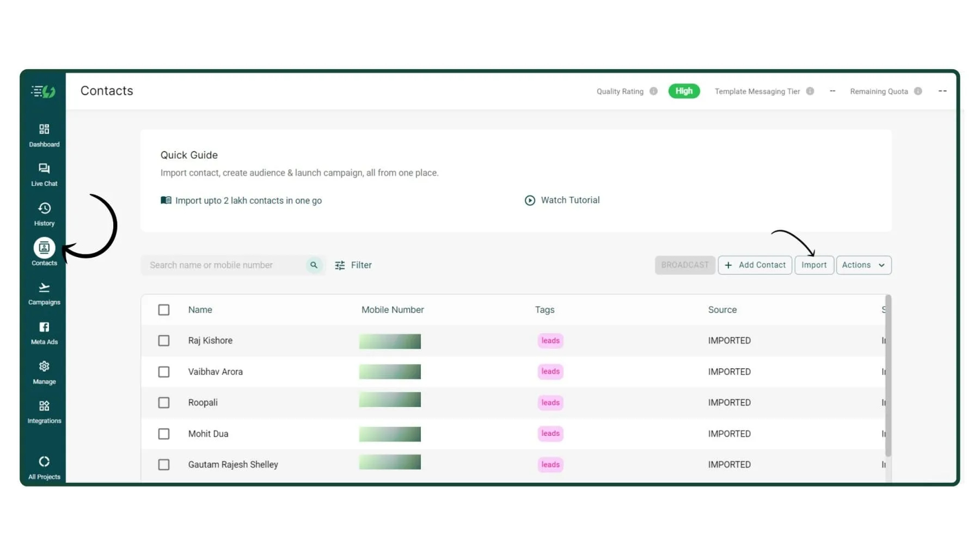This screenshot has height=552, width=980.
Task: Select the checkbox next to Raj Kishore
Action: tap(164, 341)
